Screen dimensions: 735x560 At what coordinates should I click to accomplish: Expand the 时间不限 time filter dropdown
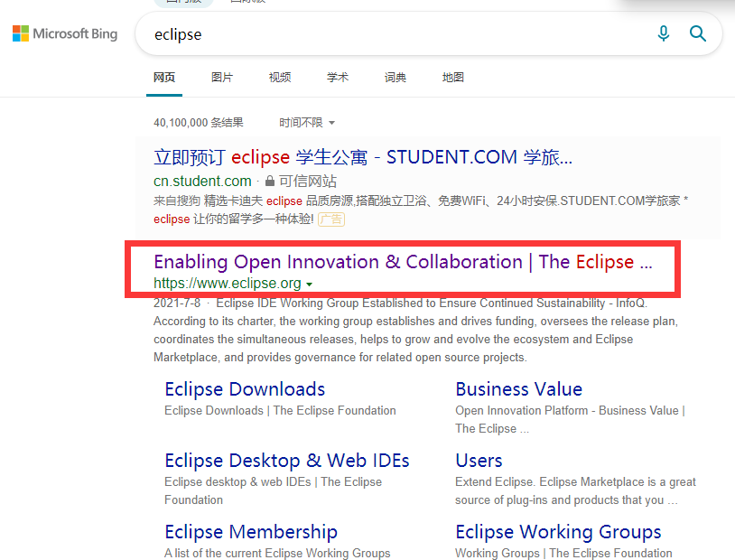tap(307, 123)
